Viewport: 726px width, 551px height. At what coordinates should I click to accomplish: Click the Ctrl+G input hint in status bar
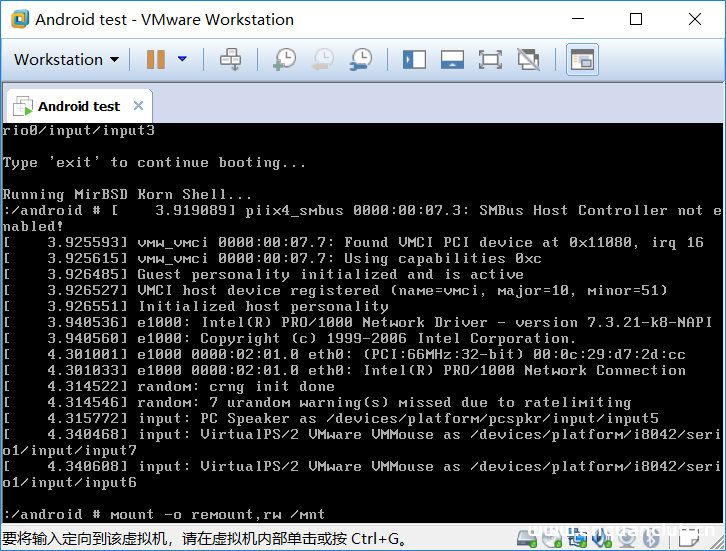pyautogui.click(x=205, y=538)
